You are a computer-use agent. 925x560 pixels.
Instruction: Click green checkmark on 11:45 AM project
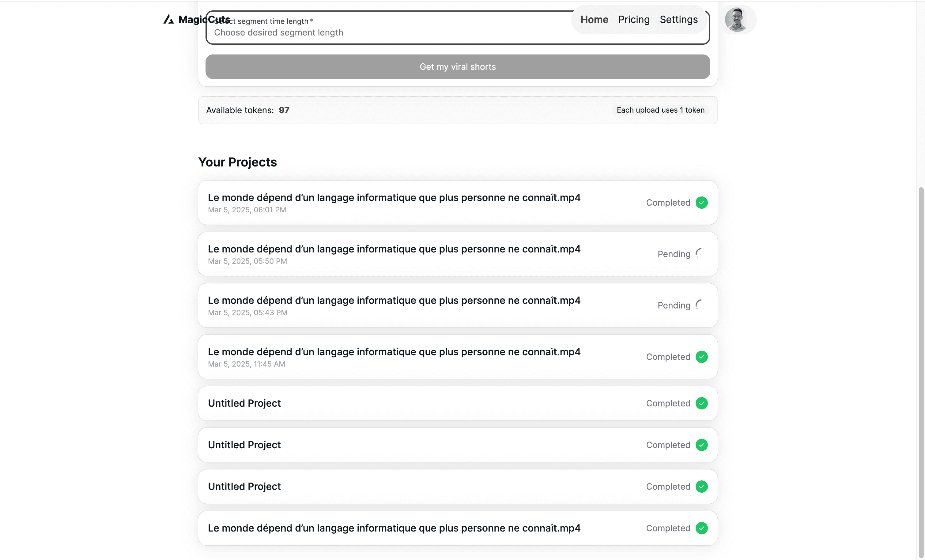tap(701, 357)
